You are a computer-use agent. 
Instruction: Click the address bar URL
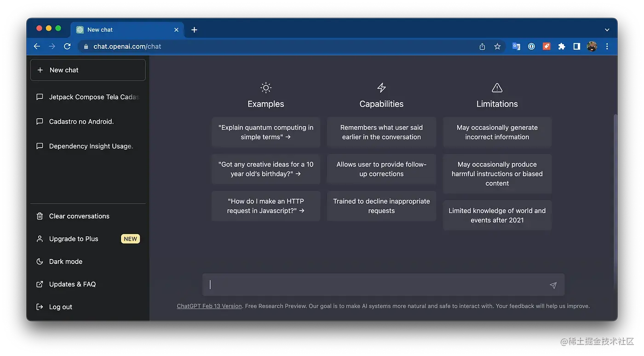(x=127, y=46)
